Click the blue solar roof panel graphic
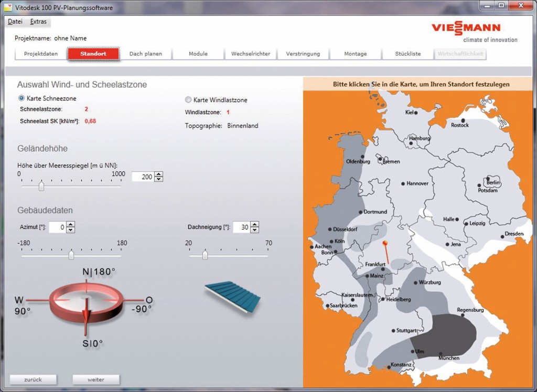Screen dimensions: 537x392 (x=232, y=294)
